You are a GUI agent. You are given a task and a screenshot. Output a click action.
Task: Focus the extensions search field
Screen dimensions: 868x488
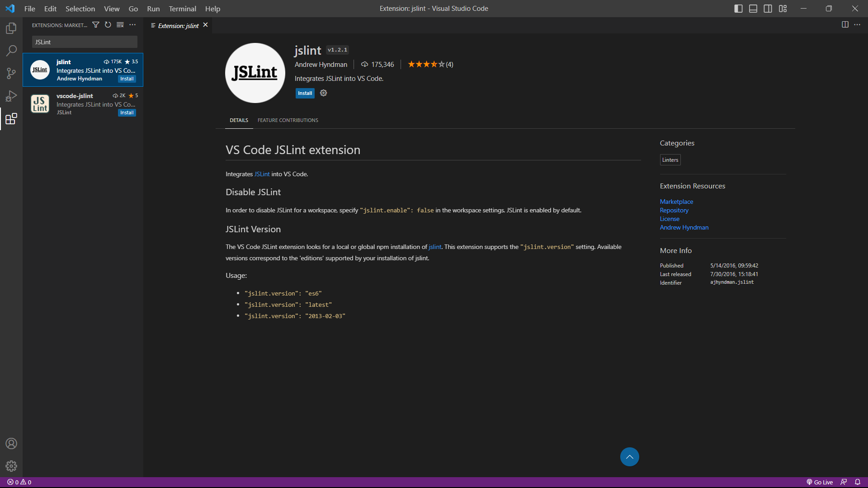pos(85,42)
